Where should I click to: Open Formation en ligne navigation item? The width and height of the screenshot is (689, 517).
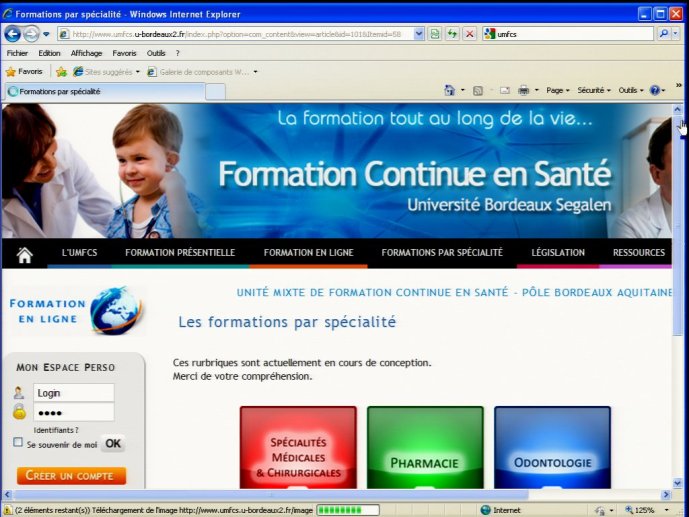click(308, 253)
